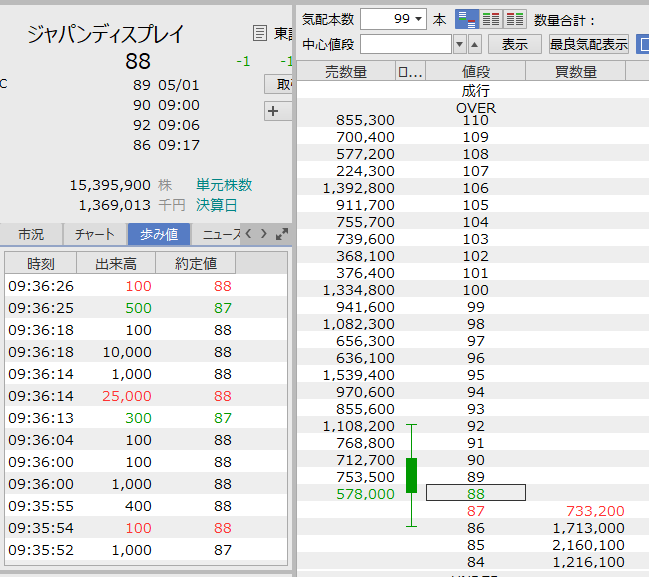Click the ジャパンディスプレイ stock name
This screenshot has width=649, height=577.
tap(106, 34)
